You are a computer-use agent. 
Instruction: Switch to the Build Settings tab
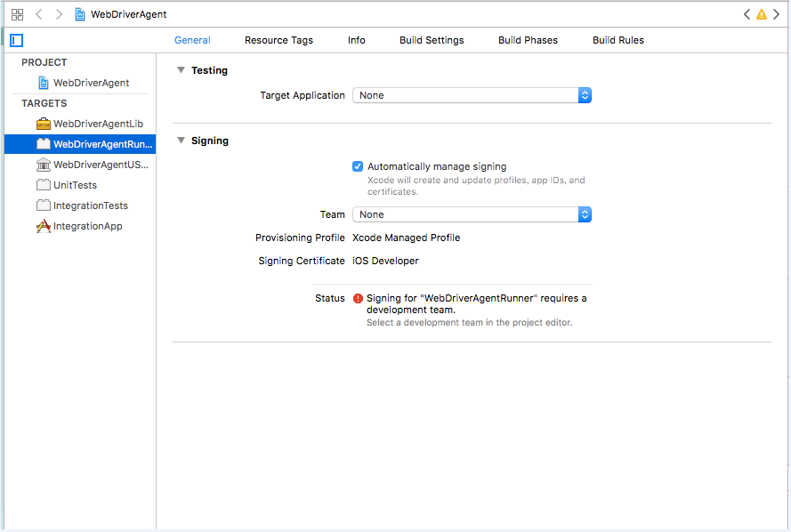pos(432,40)
